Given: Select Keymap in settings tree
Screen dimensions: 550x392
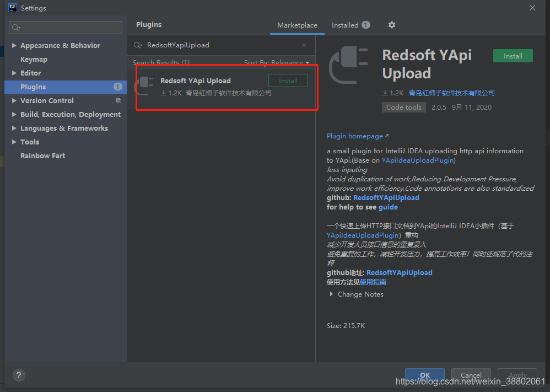Looking at the screenshot, I should [x=34, y=60].
